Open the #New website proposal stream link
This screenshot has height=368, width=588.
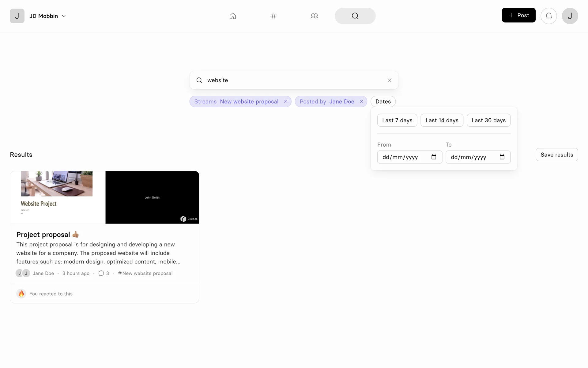coord(145,273)
